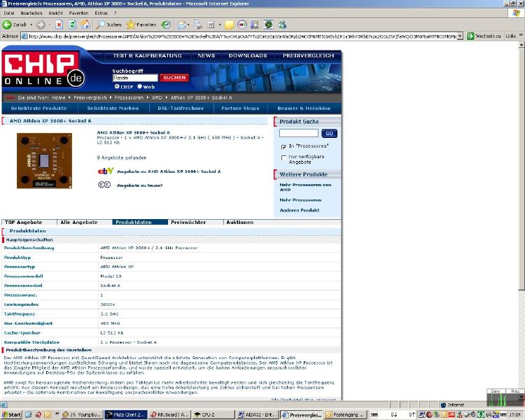Open the address bar dropdown arrow
This screenshot has width=525, height=420.
460,36
